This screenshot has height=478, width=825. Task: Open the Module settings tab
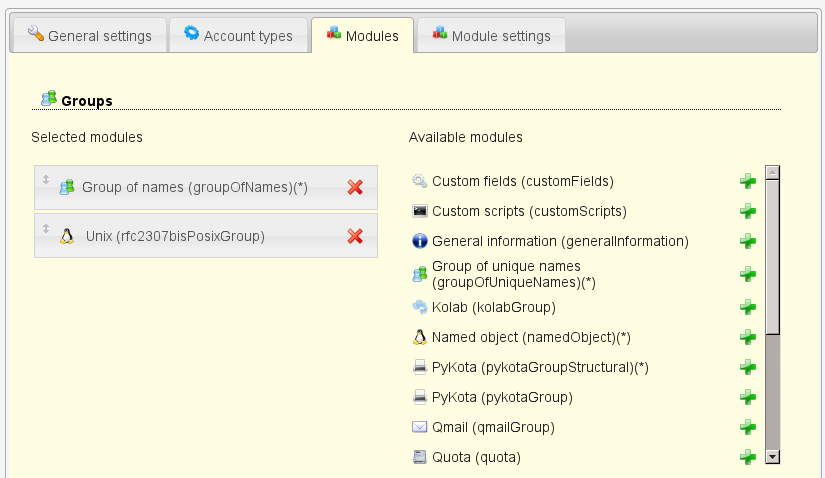[x=491, y=36]
